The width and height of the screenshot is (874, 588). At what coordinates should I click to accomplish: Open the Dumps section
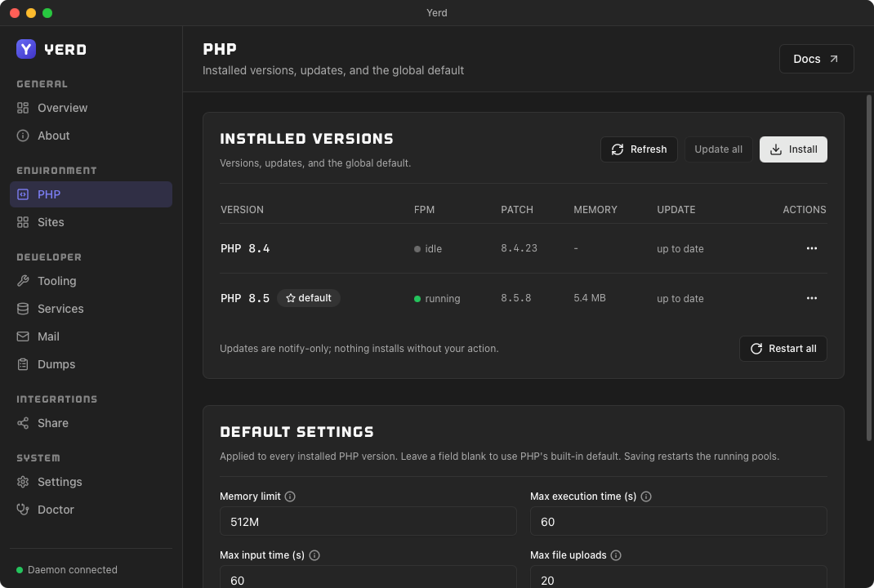click(91, 364)
